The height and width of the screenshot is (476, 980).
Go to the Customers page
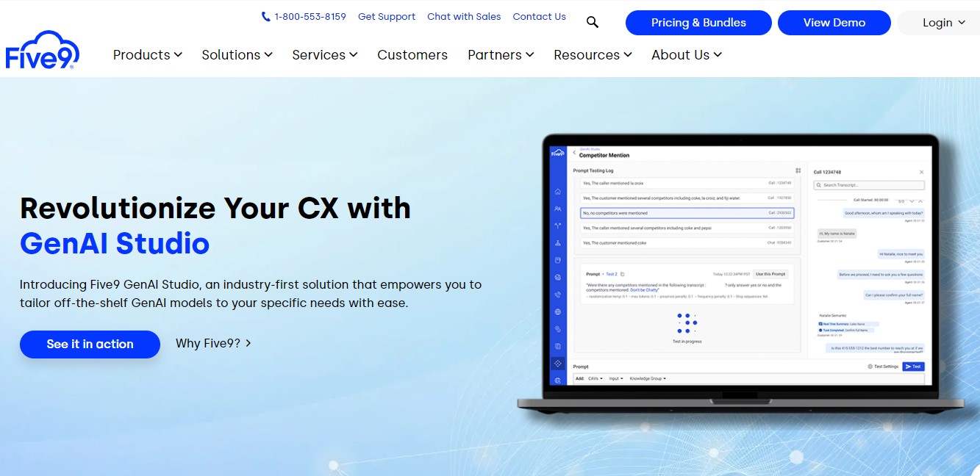click(412, 55)
